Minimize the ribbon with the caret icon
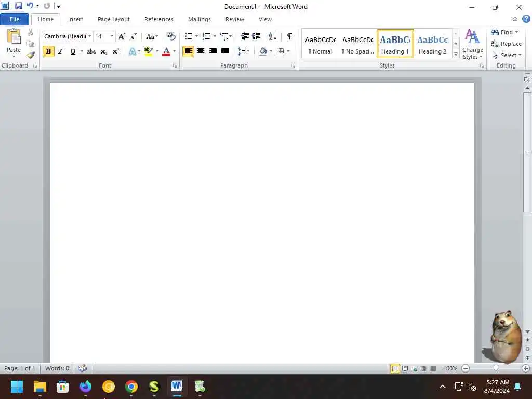This screenshot has height=399, width=532. point(515,19)
